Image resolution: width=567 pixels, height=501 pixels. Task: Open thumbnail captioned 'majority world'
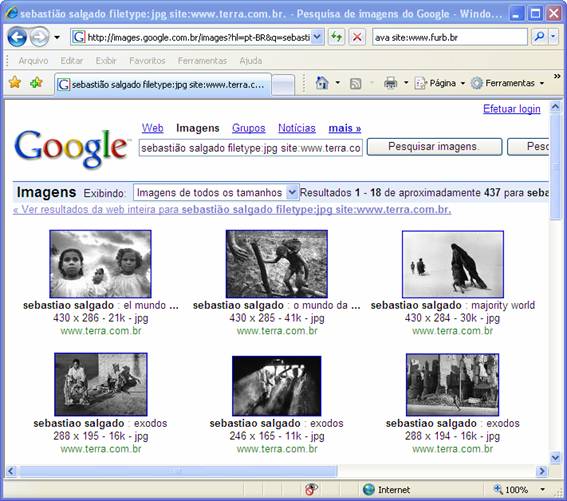[453, 264]
